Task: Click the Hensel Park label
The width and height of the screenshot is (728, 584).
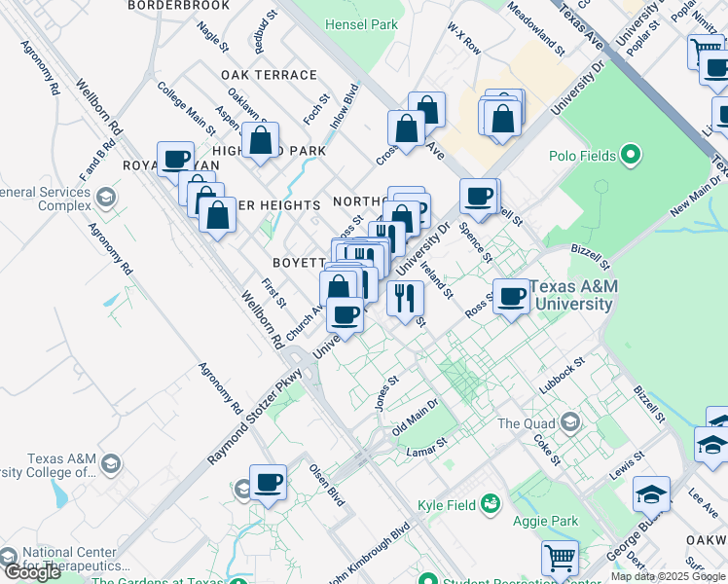Action: pos(361,24)
